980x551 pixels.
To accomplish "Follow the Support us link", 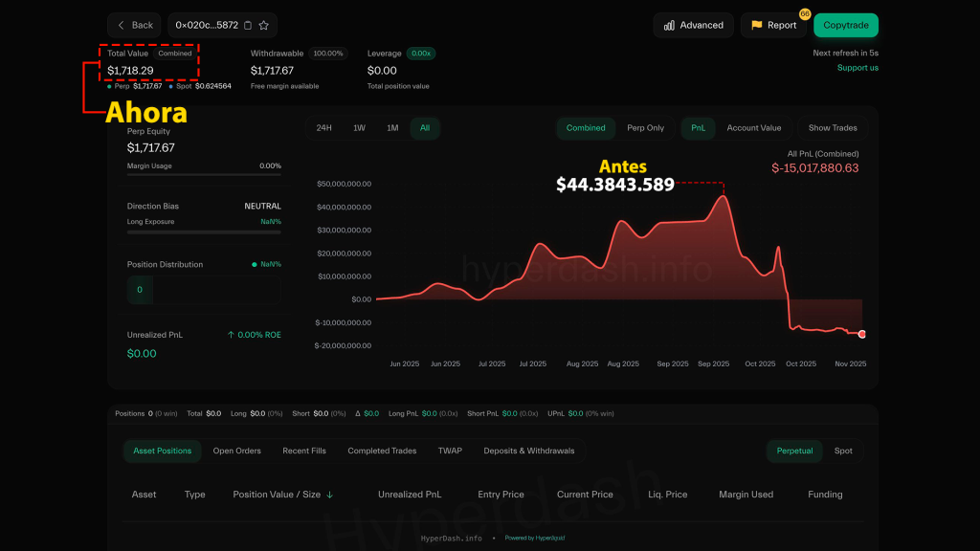I will (857, 68).
